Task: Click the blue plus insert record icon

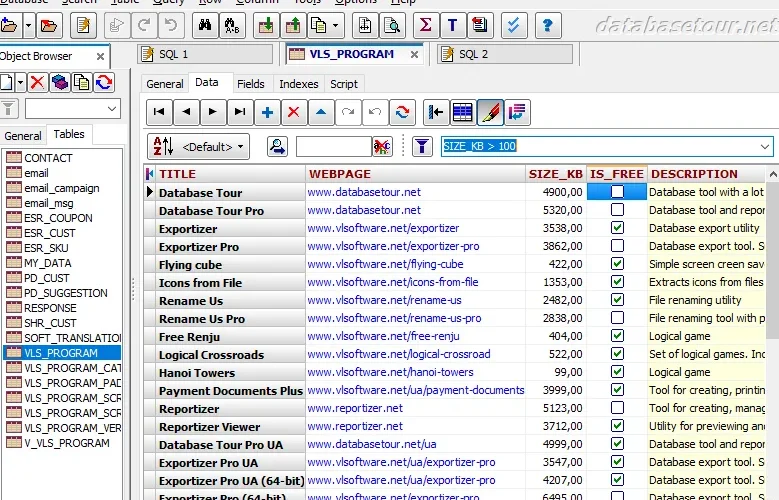Action: coord(267,112)
